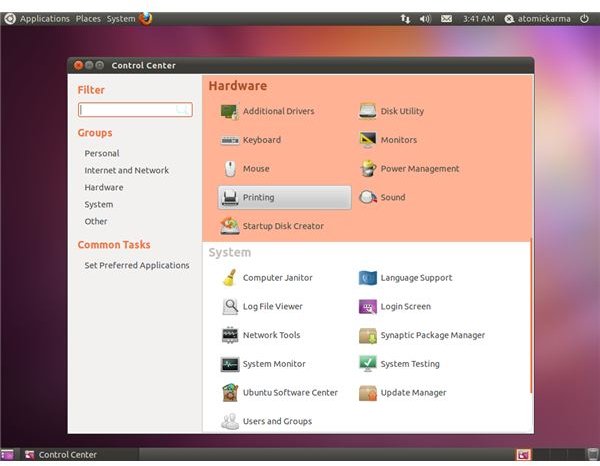The image size is (600, 466).
Task: Click the Keyboard icon in Hardware
Action: [230, 140]
